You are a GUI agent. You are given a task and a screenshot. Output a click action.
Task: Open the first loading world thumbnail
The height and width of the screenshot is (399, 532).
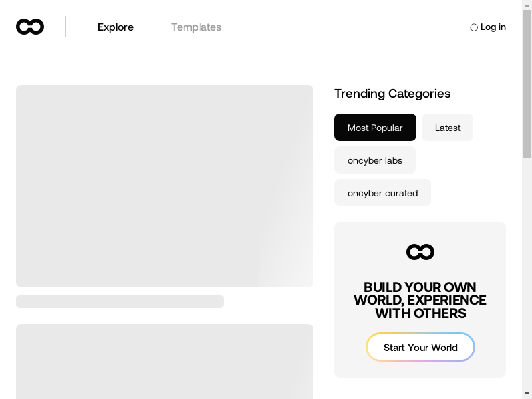164,186
